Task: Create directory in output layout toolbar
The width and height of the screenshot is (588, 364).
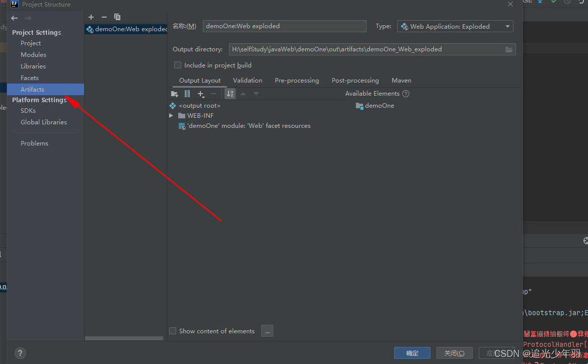Action: 175,94
